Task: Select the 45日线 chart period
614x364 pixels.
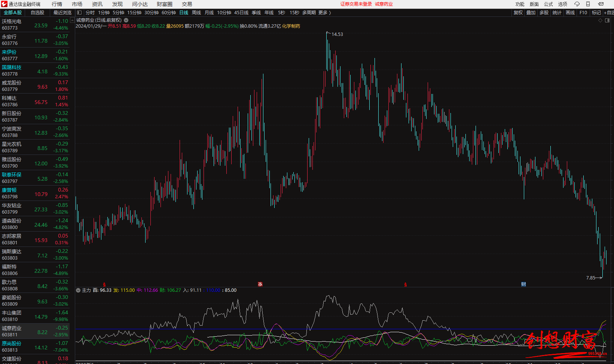Action: (241, 13)
